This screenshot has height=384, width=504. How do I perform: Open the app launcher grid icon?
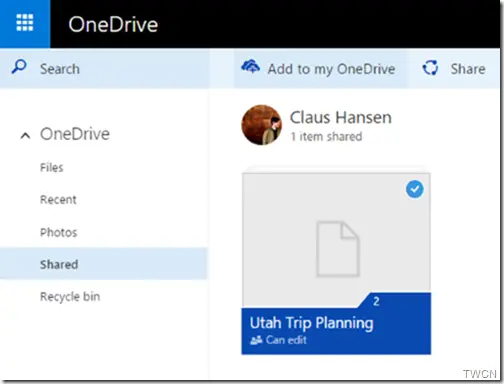(x=25, y=23)
